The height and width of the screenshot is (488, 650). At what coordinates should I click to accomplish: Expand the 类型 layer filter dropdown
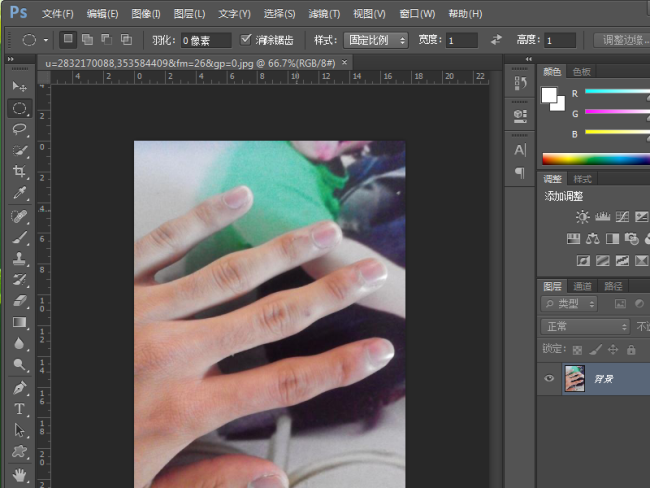569,303
